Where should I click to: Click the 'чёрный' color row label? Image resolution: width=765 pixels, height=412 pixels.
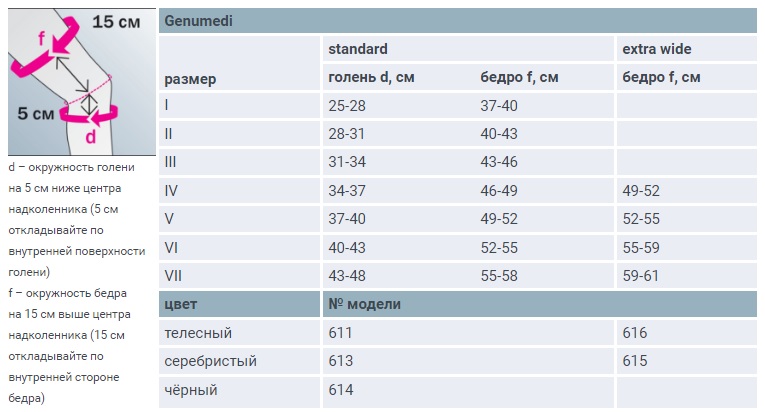[191, 390]
